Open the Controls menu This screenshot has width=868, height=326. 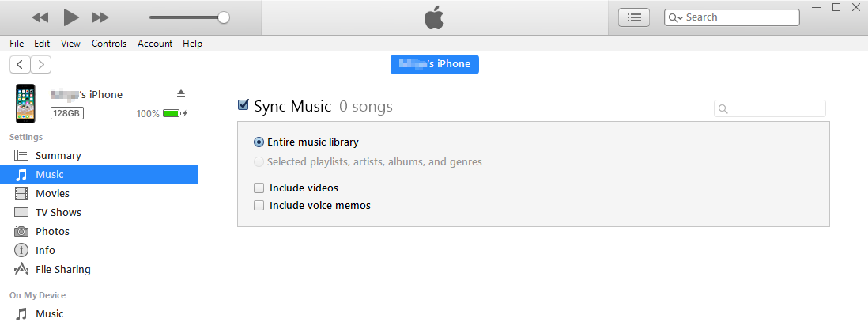click(109, 44)
